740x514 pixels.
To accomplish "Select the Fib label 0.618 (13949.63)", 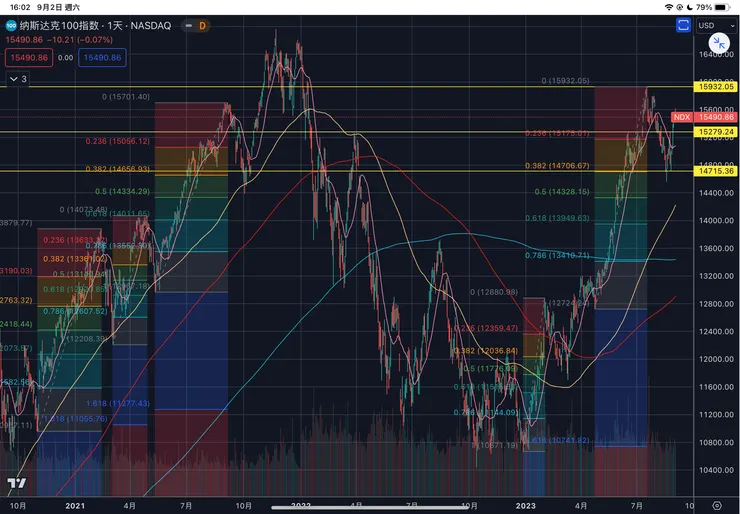I will [557, 218].
